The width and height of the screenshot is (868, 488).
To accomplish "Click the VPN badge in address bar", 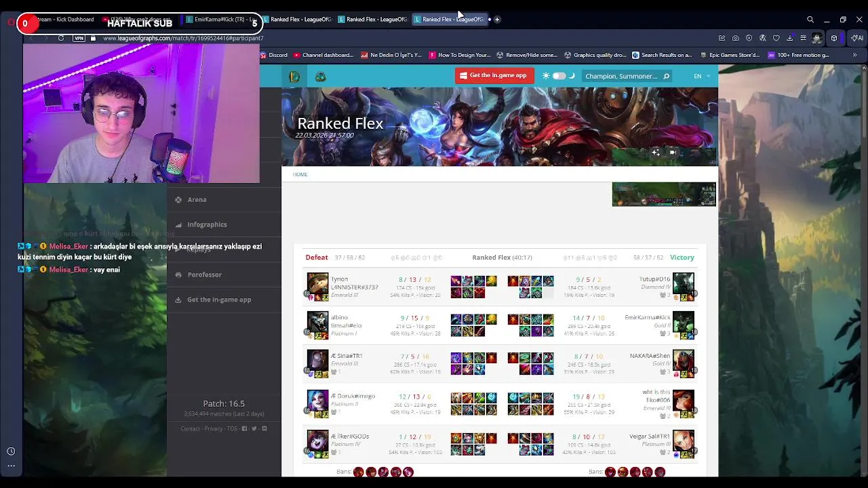I will (x=79, y=38).
